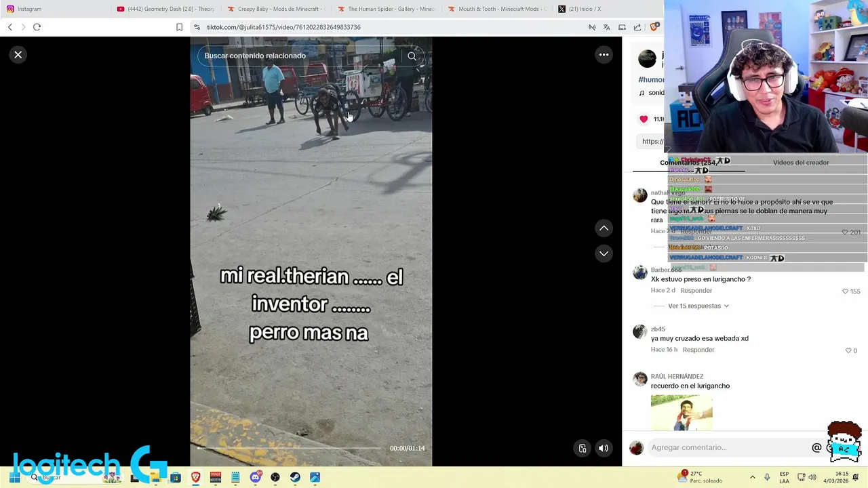The image size is (868, 488).
Task: Select the 'Comentarios (254)' tab
Action: [x=688, y=163]
